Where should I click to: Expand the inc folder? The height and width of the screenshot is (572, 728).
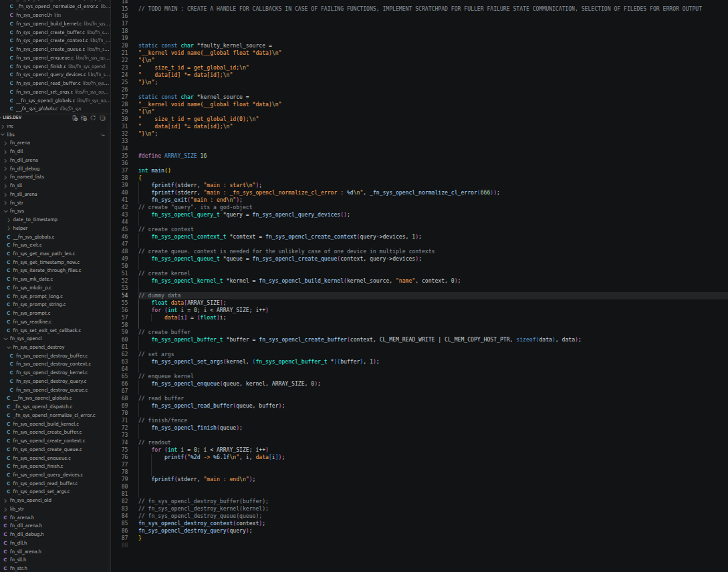[x=10, y=126]
